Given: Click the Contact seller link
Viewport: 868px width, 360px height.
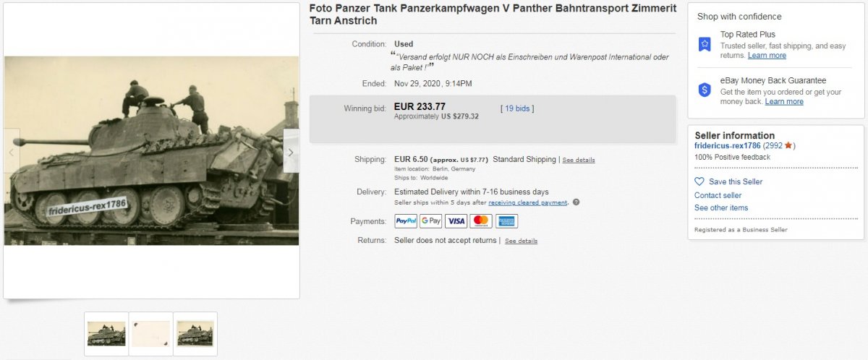Looking at the screenshot, I should 718,195.
